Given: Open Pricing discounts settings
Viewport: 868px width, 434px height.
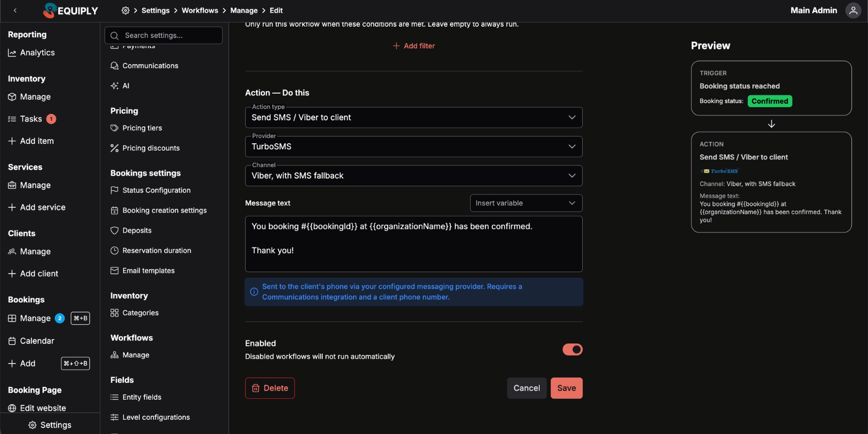Looking at the screenshot, I should 145,148.
